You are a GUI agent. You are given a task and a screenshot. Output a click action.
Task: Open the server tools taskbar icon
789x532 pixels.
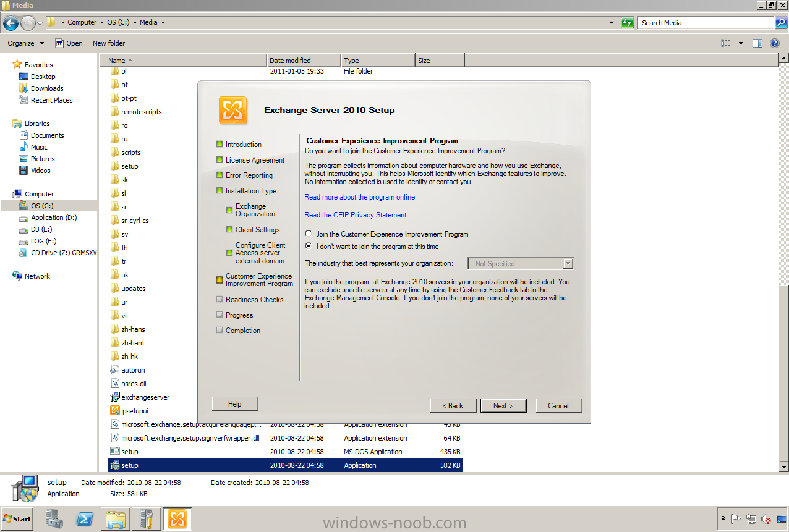point(147,519)
